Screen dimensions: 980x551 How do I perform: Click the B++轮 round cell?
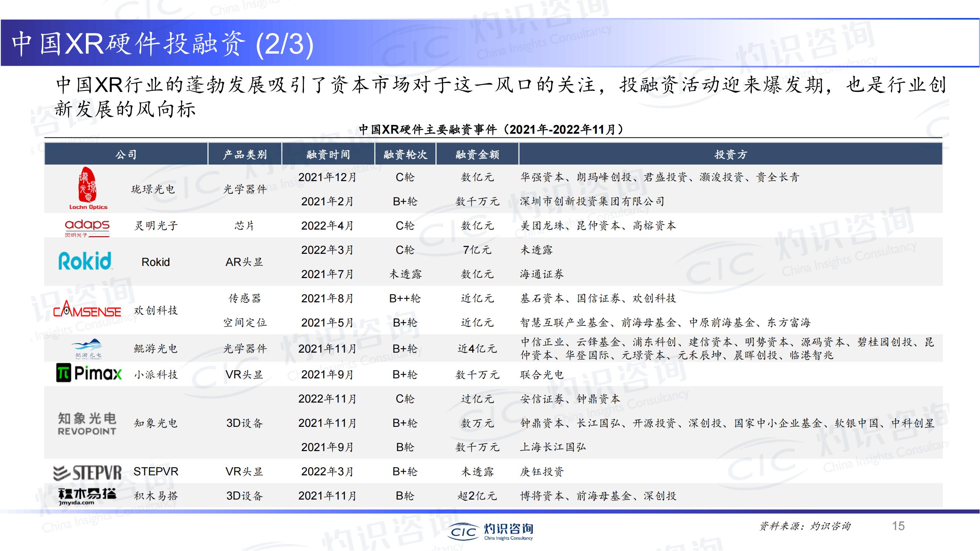click(x=405, y=298)
